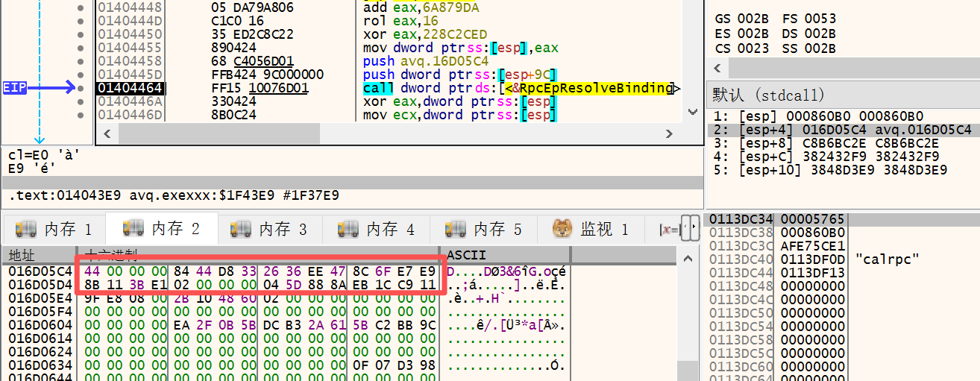
Task: Toggle breakpoint dot on EIP row 01404464
Action: (x=81, y=88)
